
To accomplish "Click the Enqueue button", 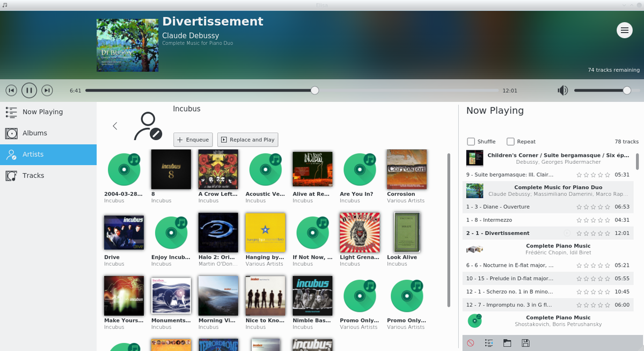I will pyautogui.click(x=193, y=140).
